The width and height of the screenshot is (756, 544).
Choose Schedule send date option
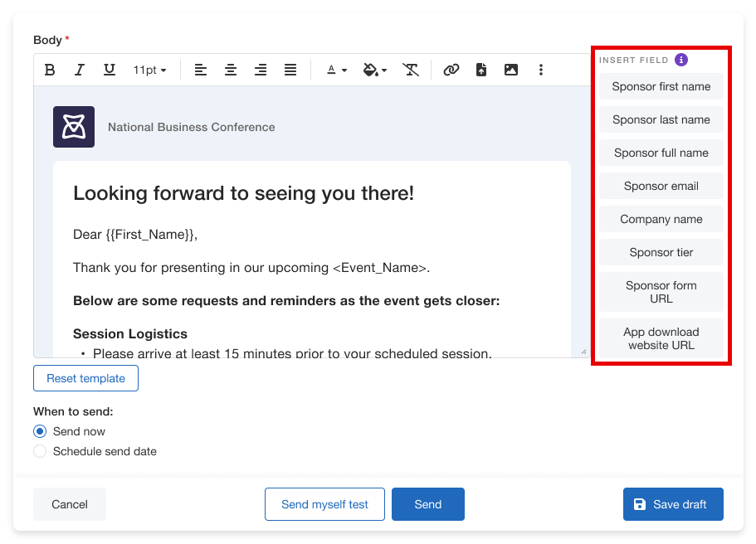tap(40, 451)
